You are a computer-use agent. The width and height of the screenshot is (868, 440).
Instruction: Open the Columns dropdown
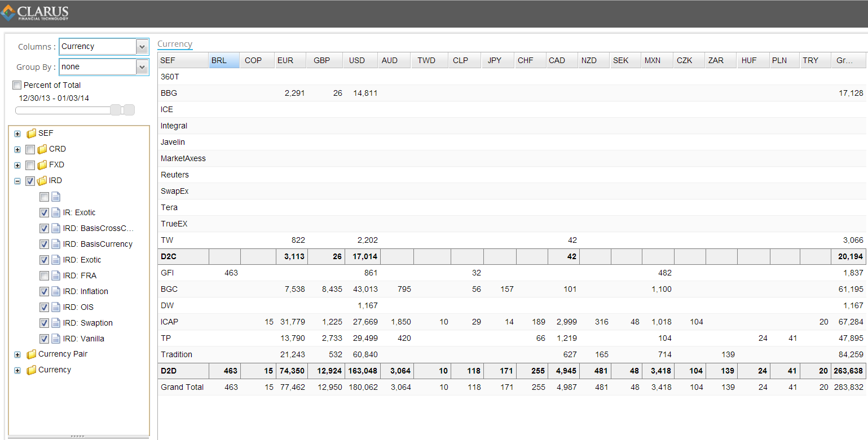(142, 47)
